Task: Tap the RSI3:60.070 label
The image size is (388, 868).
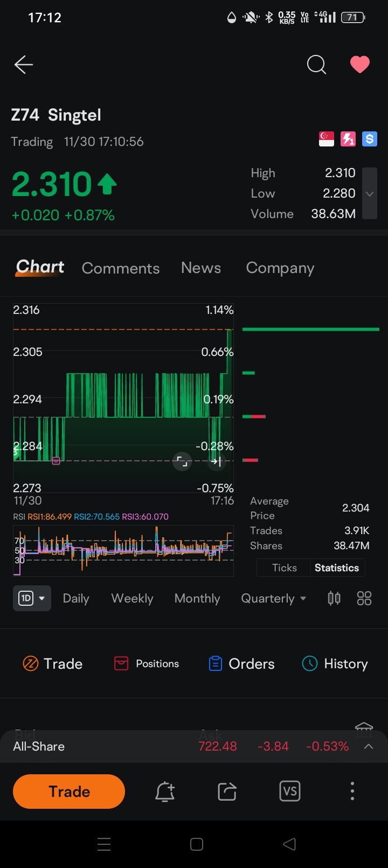Action: click(145, 516)
